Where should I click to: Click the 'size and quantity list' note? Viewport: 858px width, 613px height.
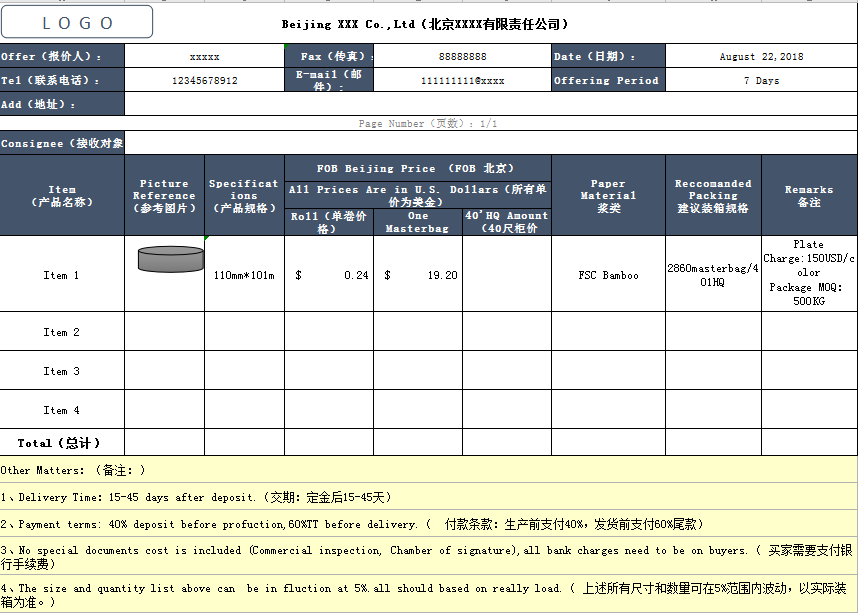click(x=428, y=594)
